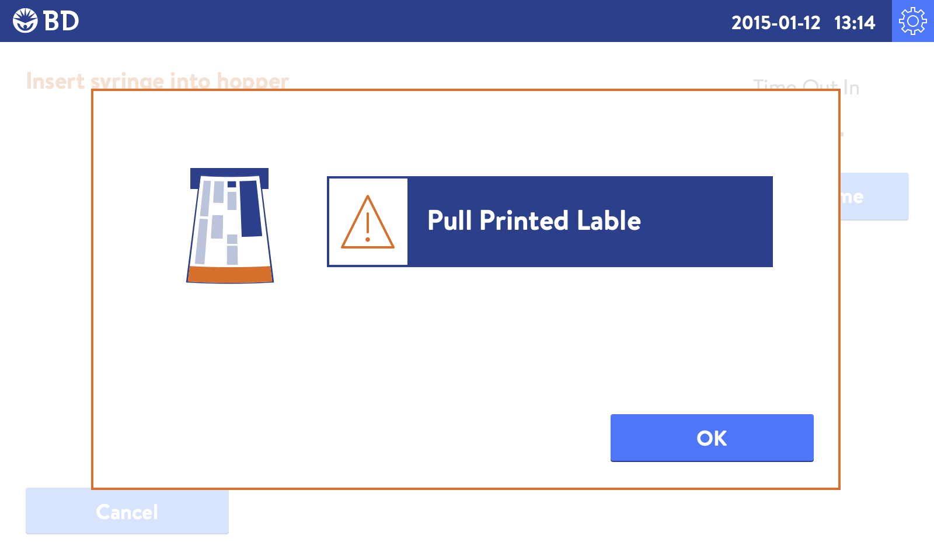Click the dark blue banner right of Lable text

(x=706, y=222)
